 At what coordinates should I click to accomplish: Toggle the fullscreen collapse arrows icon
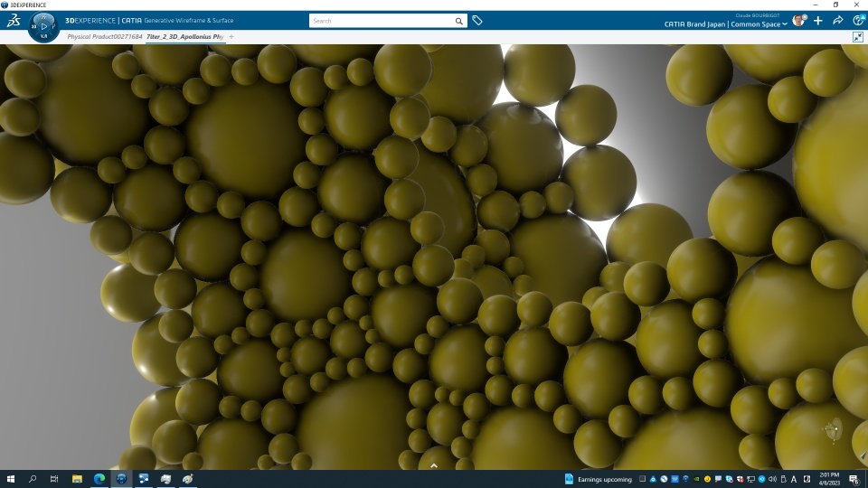click(858, 36)
